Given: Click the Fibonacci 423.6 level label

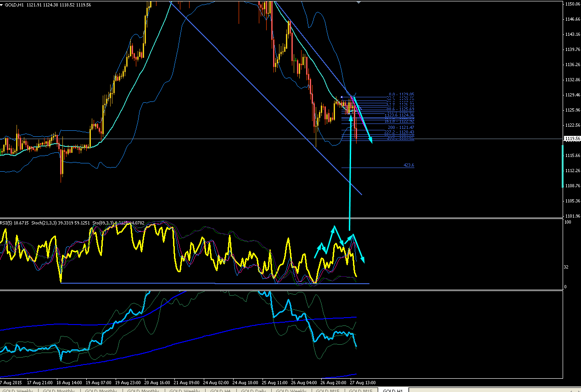Looking at the screenshot, I should tap(409, 165).
